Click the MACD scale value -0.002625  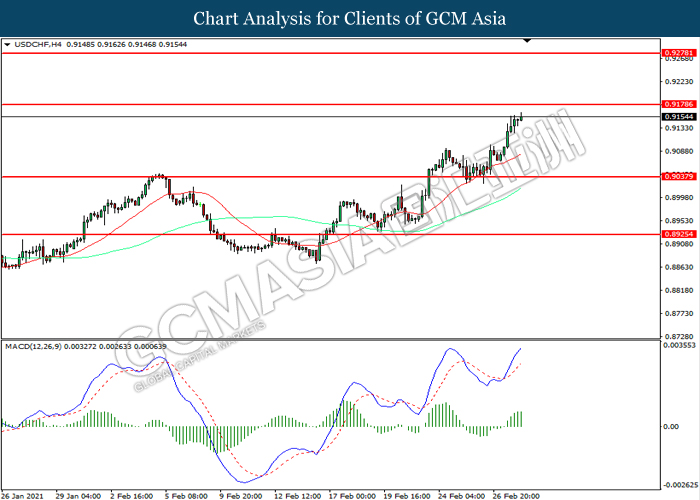pos(680,485)
